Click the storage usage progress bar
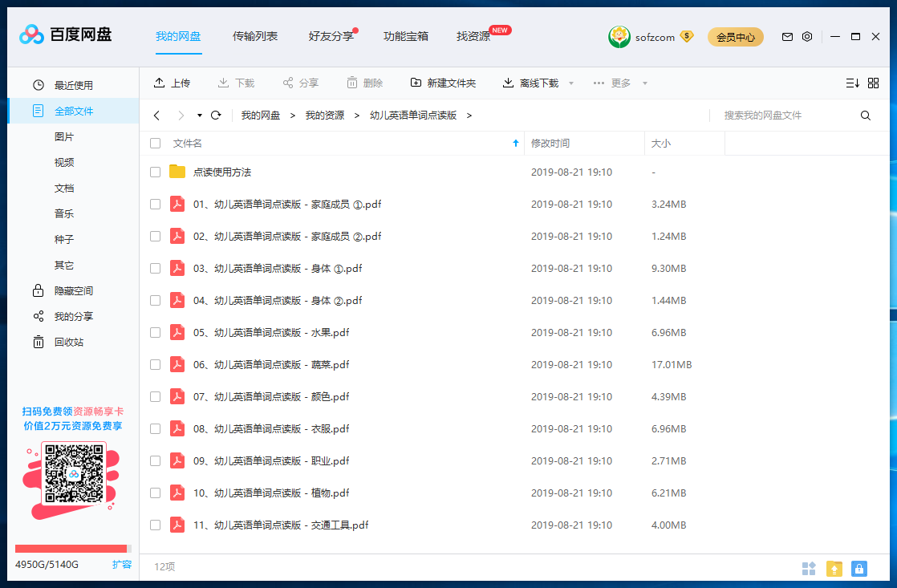897x588 pixels. (71, 549)
